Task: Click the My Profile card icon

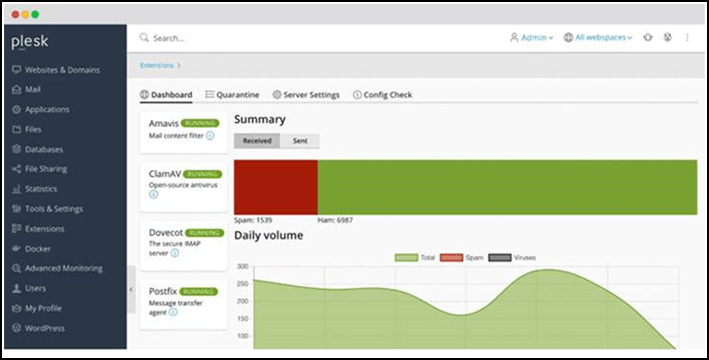Action: [17, 308]
